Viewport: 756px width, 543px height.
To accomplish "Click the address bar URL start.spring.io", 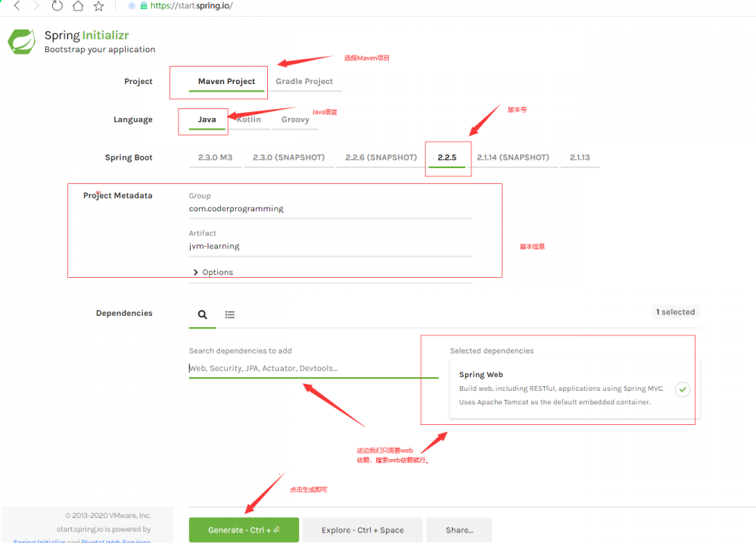I will pos(191,6).
